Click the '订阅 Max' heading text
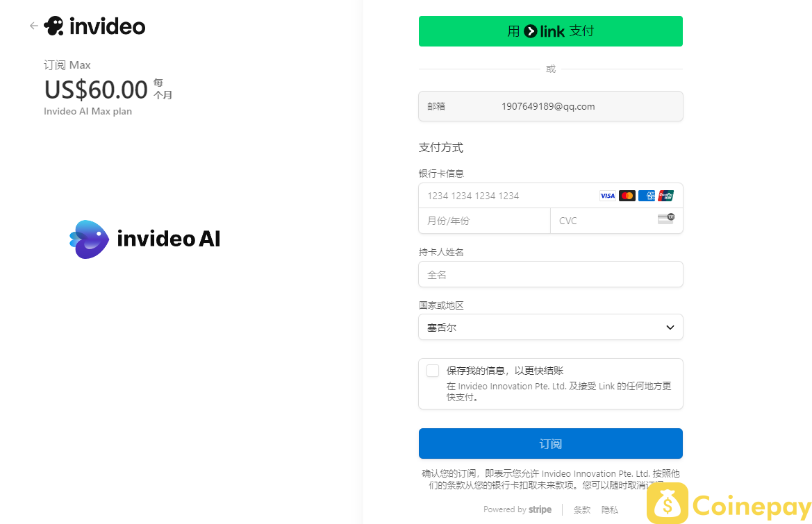The image size is (812, 524). click(x=67, y=65)
